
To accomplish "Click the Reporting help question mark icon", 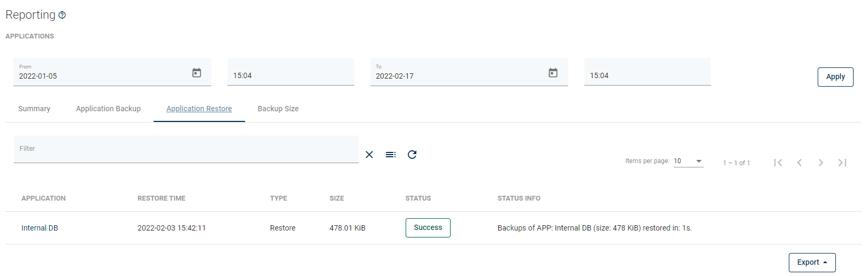I will pos(62,15).
